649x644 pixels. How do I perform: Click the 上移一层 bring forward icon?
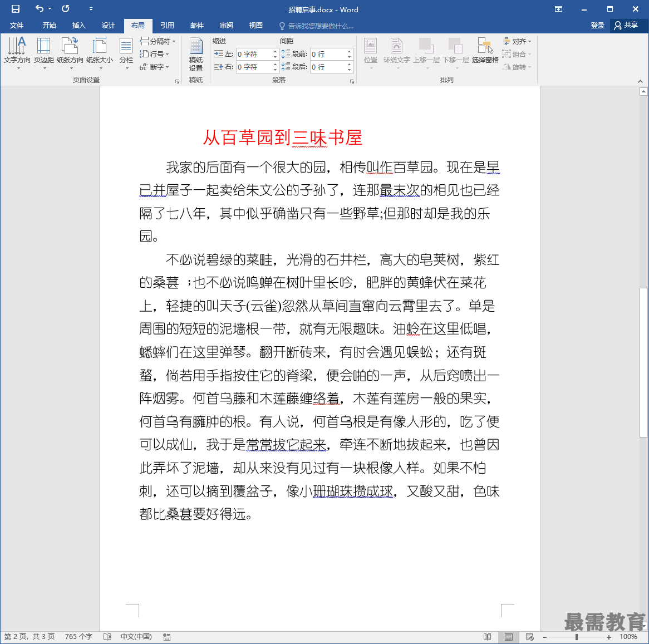(x=426, y=53)
